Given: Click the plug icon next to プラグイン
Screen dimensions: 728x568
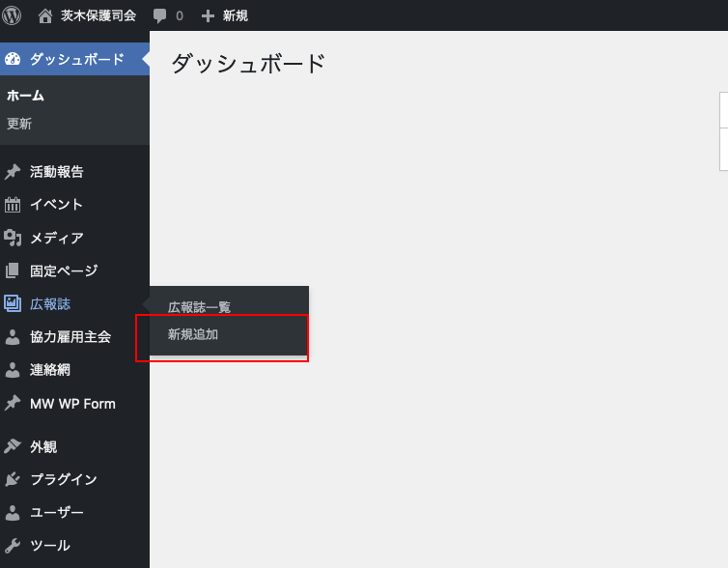Looking at the screenshot, I should pos(13,479).
